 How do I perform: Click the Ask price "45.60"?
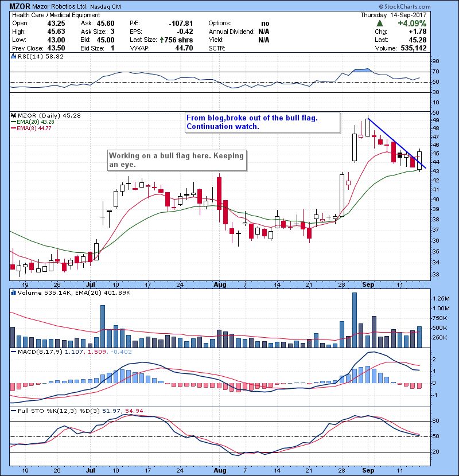point(106,24)
